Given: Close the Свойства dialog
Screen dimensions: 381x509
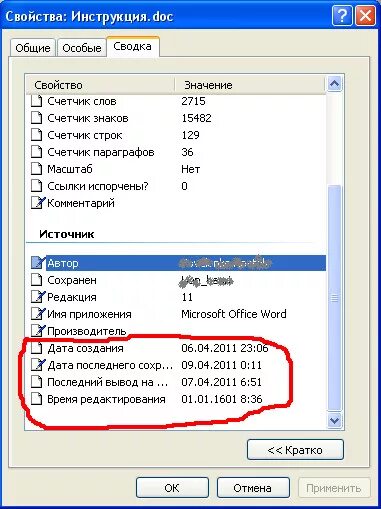Looking at the screenshot, I should click(x=365, y=16).
